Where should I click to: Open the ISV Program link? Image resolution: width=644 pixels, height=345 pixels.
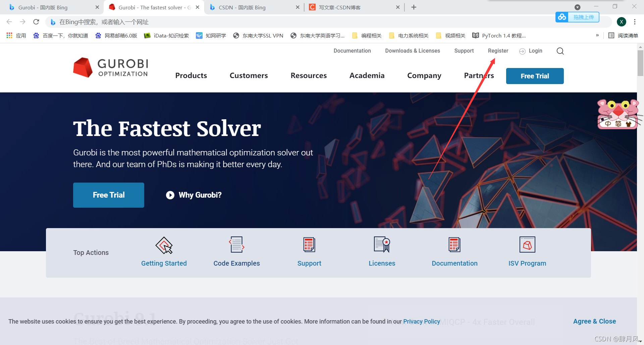click(x=527, y=263)
